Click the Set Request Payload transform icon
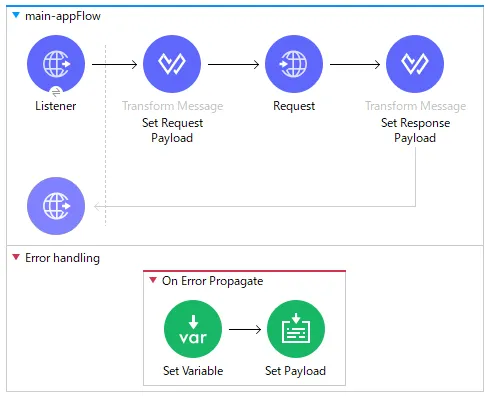 point(172,64)
